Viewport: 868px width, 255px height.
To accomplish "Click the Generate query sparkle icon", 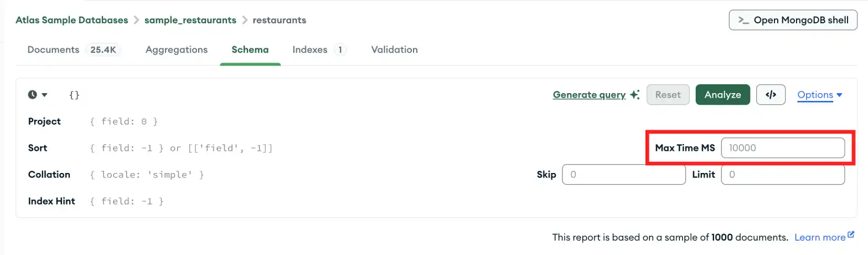I will pos(635,95).
